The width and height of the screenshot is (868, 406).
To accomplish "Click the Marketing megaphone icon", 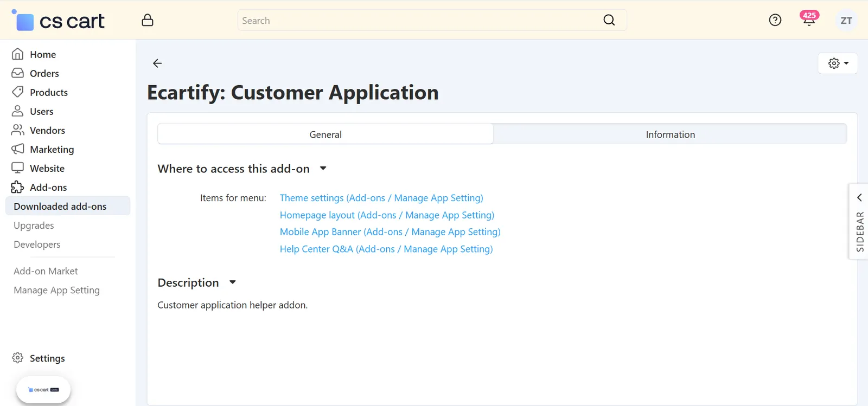I will pos(18,149).
